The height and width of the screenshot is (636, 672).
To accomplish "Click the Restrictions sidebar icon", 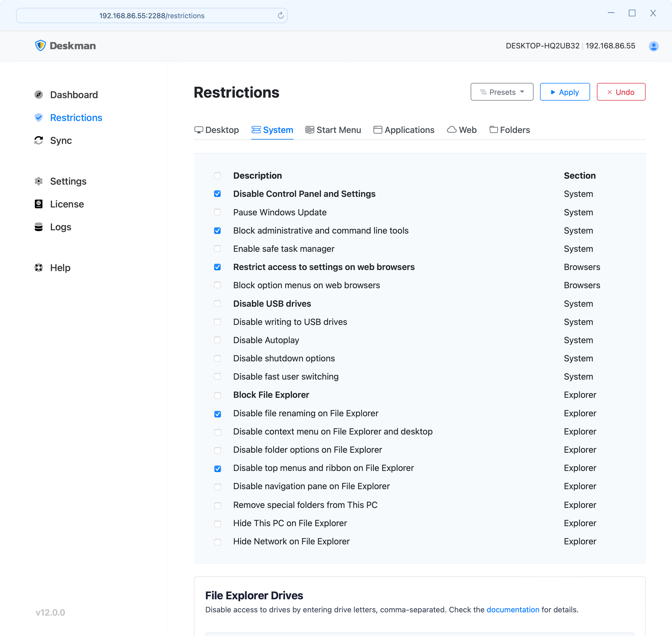I will tap(39, 117).
